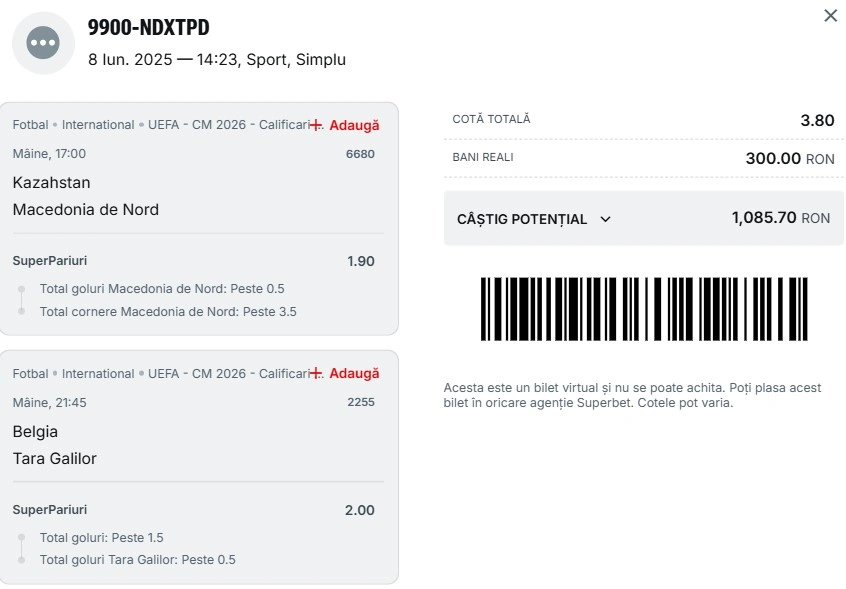This screenshot has width=846, height=589.
Task: Click Cotă totală 3.80 value
Action: point(817,120)
